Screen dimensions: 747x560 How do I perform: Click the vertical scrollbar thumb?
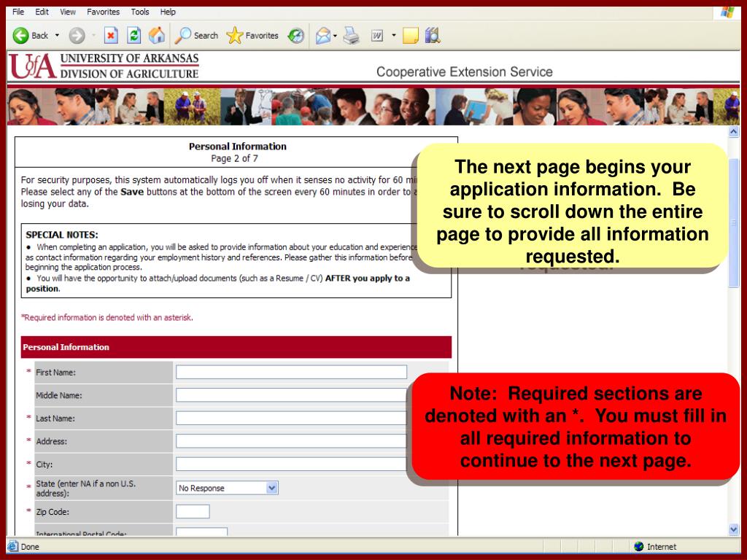734,223
